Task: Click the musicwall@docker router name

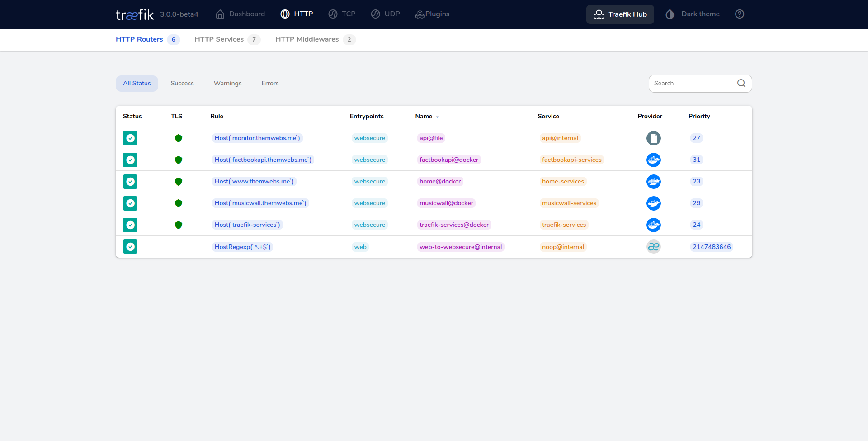Action: (447, 203)
